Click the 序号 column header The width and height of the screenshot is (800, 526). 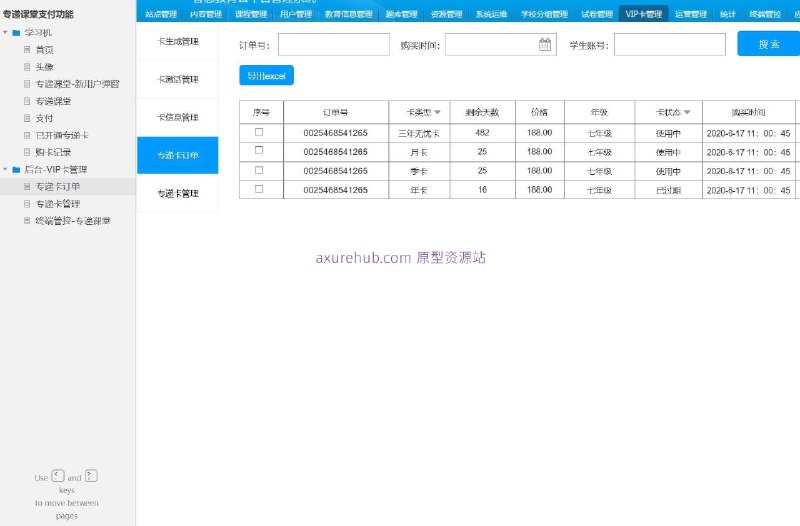261,112
